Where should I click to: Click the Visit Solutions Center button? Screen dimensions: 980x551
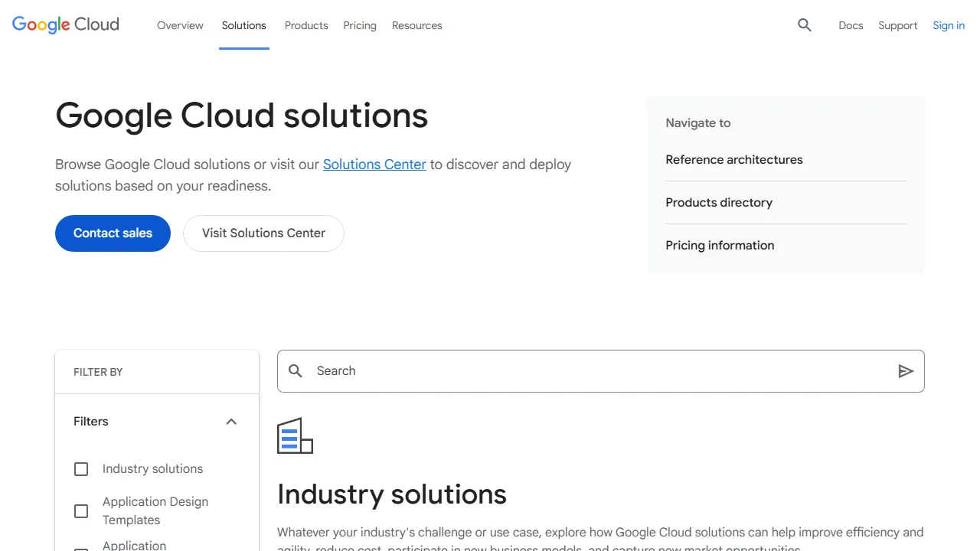pos(263,233)
